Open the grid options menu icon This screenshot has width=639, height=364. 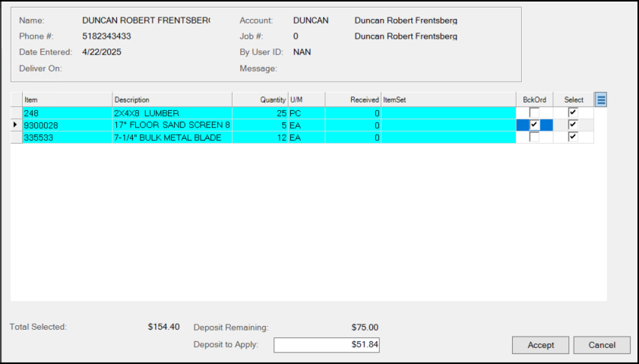tap(600, 100)
